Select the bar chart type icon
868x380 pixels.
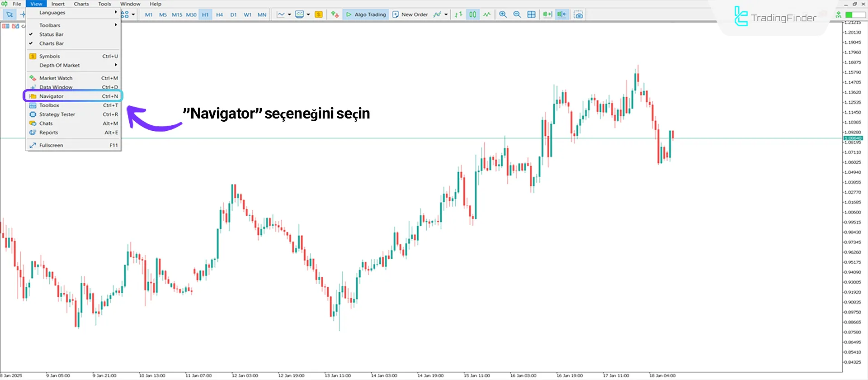(458, 14)
